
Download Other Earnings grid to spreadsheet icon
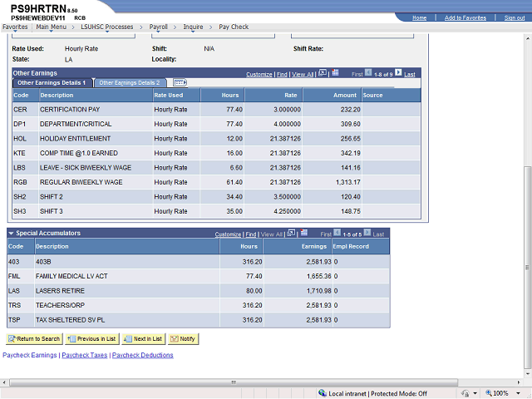tap(335, 72)
